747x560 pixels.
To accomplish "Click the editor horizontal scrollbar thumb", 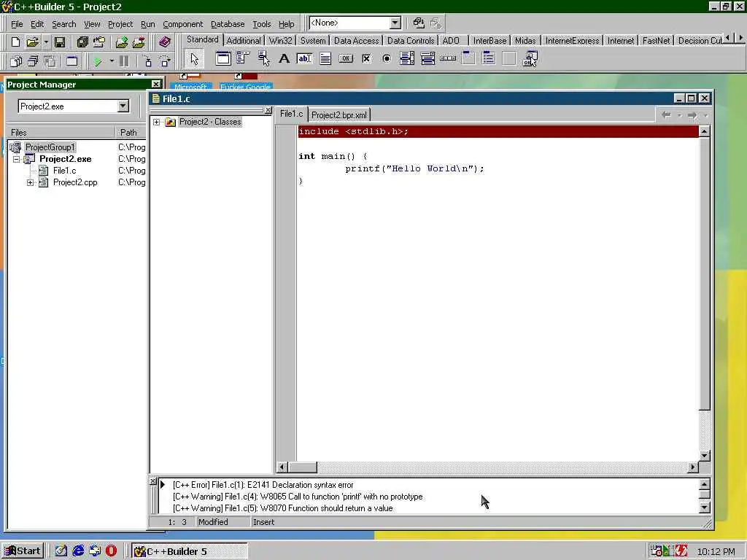I will 303,467.
